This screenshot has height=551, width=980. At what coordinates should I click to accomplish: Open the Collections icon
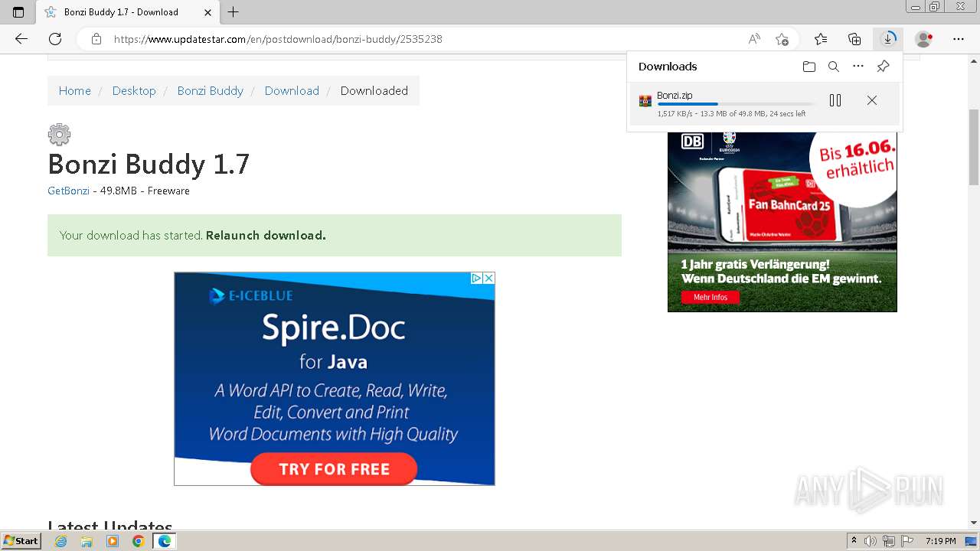[x=854, y=39]
